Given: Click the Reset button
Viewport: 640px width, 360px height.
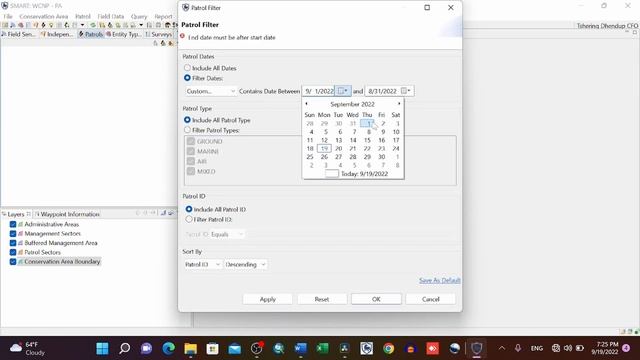Looking at the screenshot, I should [x=322, y=299].
